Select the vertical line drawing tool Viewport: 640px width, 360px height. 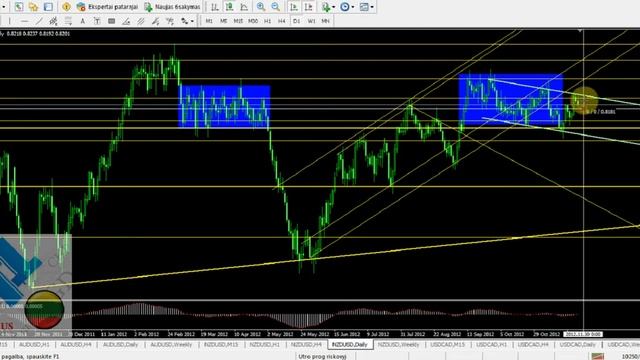tap(9, 21)
